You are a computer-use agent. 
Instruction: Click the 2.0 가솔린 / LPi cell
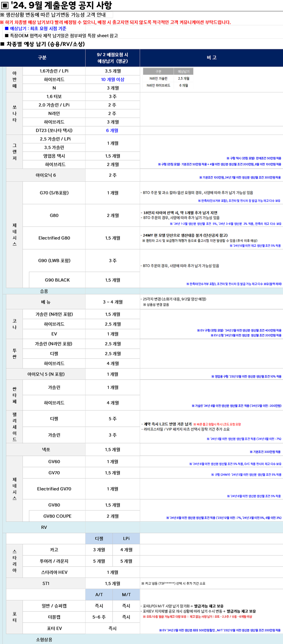click(54, 105)
